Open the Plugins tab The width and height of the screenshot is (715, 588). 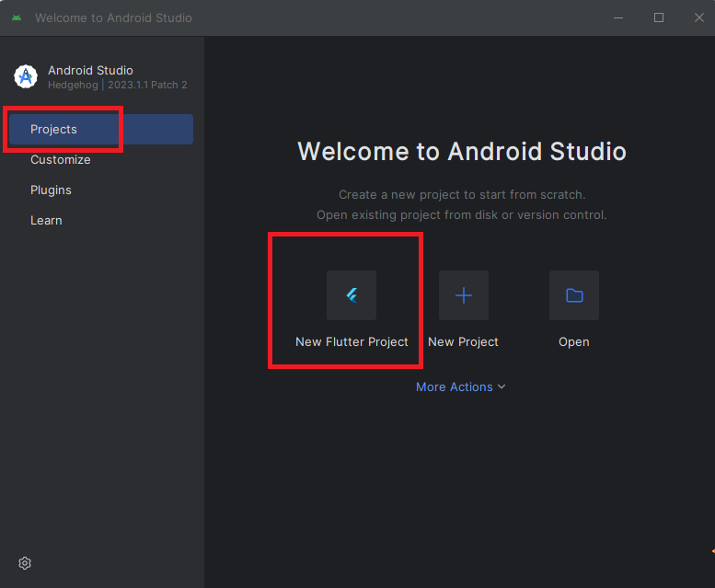101,190
